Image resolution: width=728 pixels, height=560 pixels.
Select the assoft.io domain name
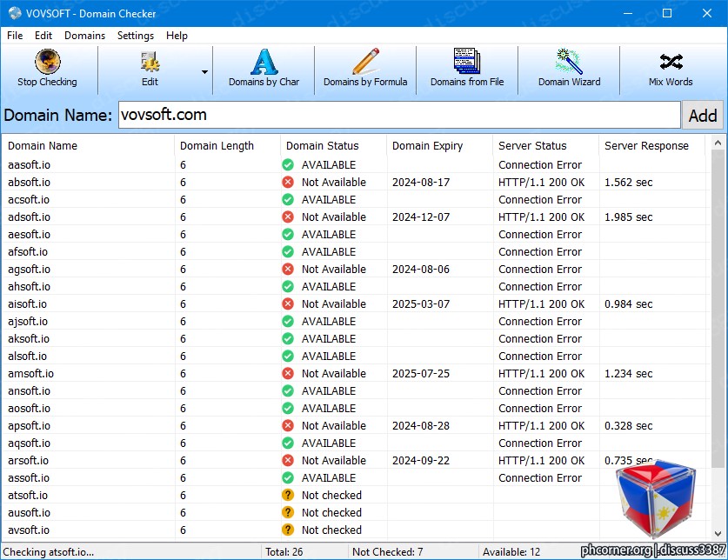(x=29, y=477)
